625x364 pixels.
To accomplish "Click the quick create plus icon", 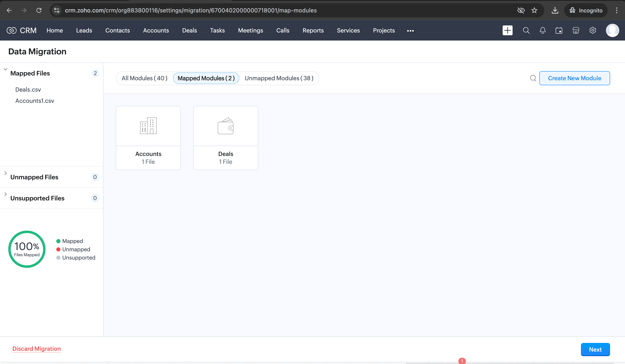I will pos(507,30).
